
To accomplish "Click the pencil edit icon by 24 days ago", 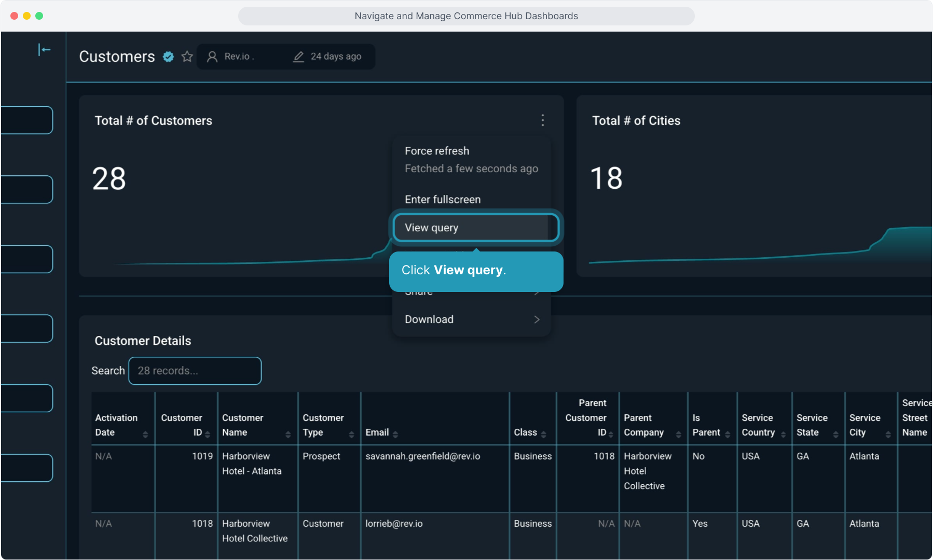I will click(298, 57).
